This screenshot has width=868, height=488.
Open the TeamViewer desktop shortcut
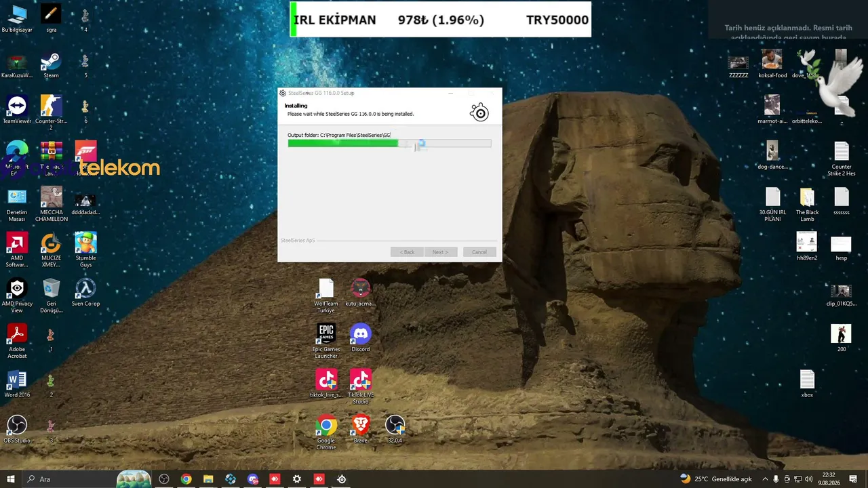pyautogui.click(x=17, y=110)
